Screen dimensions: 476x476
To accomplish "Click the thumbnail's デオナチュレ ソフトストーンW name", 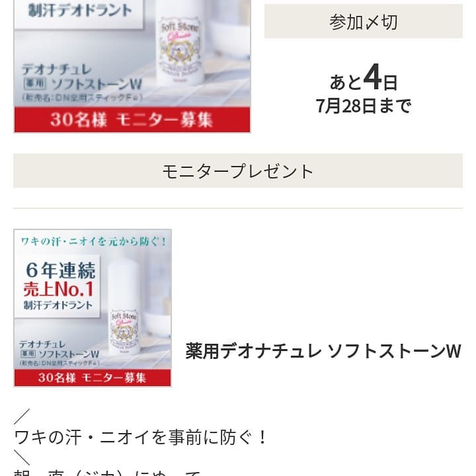I will pos(59,350).
